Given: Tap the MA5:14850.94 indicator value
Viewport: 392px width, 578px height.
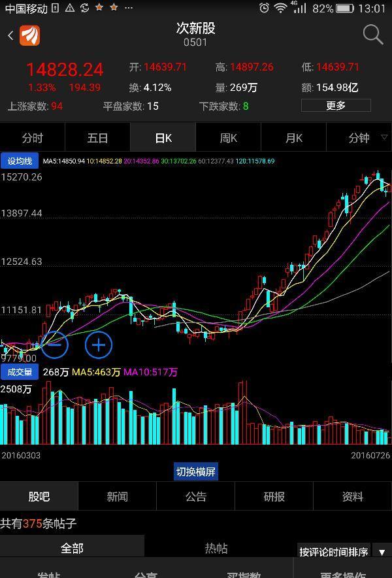Looking at the screenshot, I should (x=64, y=161).
